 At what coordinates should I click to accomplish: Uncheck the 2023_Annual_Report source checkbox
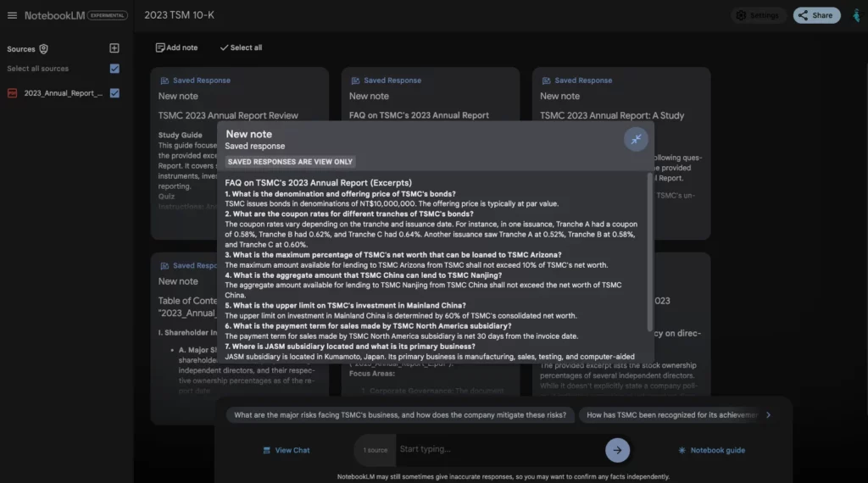[114, 93]
